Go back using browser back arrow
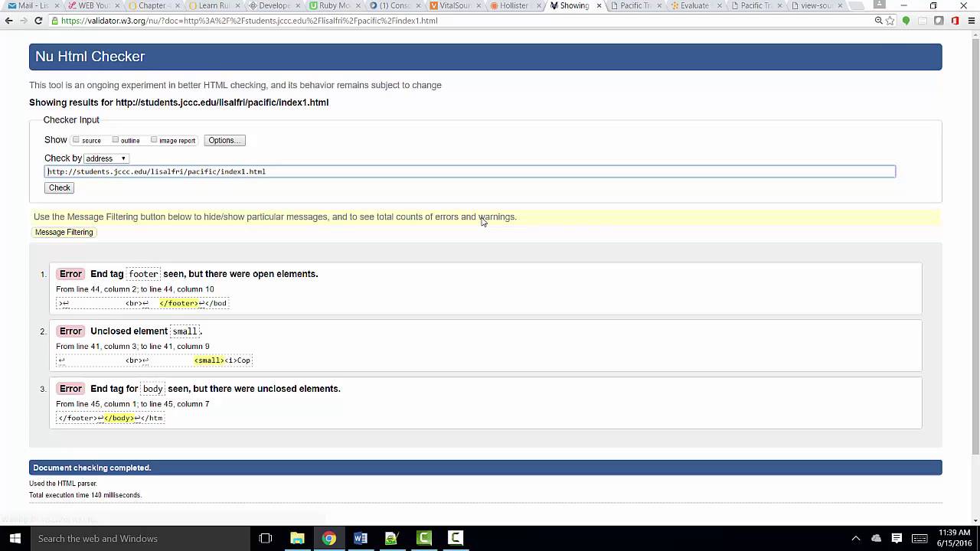The image size is (980, 551). (x=9, y=21)
